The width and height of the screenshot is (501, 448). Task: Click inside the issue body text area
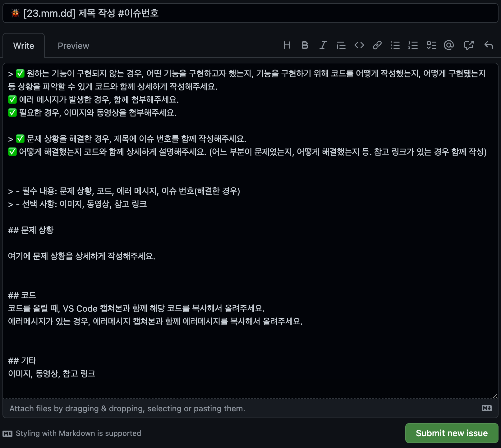[251, 231]
